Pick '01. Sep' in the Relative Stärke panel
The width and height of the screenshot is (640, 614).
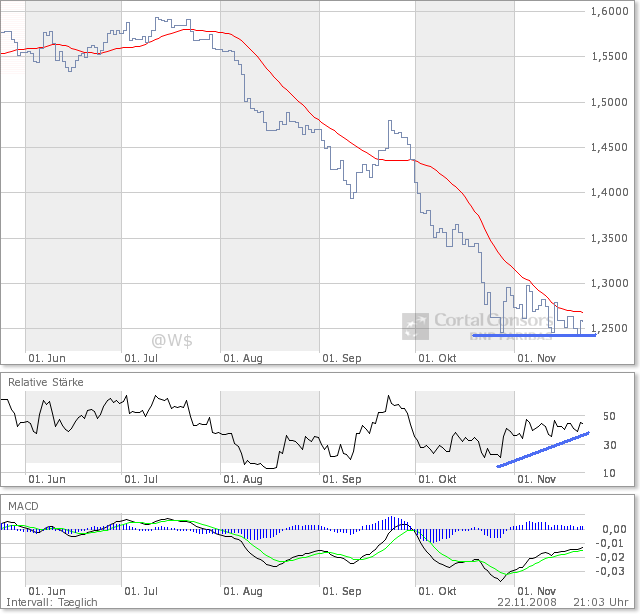(x=342, y=479)
